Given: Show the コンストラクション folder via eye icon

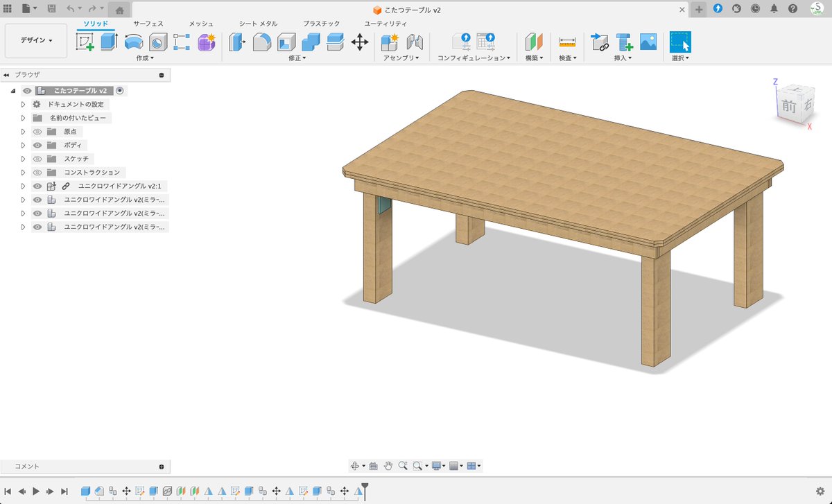Looking at the screenshot, I should [x=38, y=173].
